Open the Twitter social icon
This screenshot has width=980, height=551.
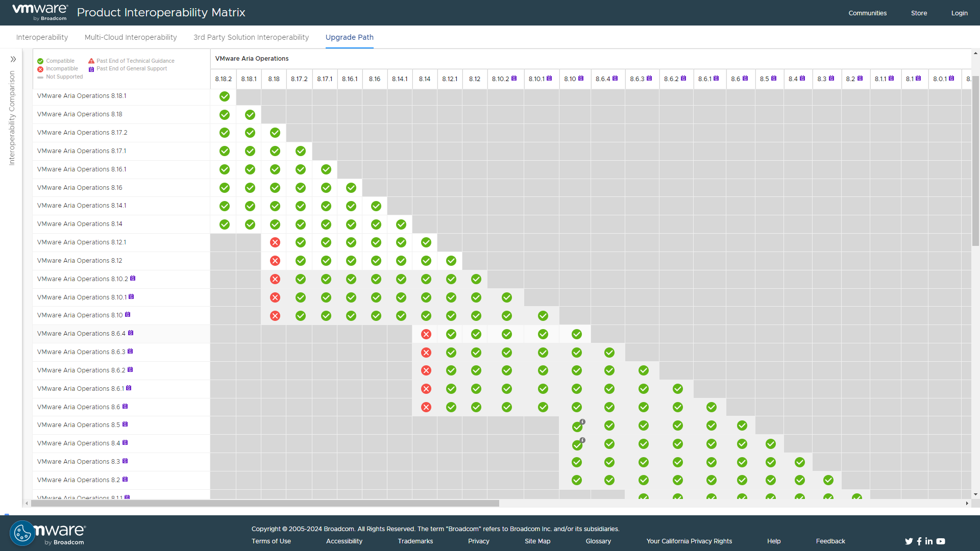point(909,541)
